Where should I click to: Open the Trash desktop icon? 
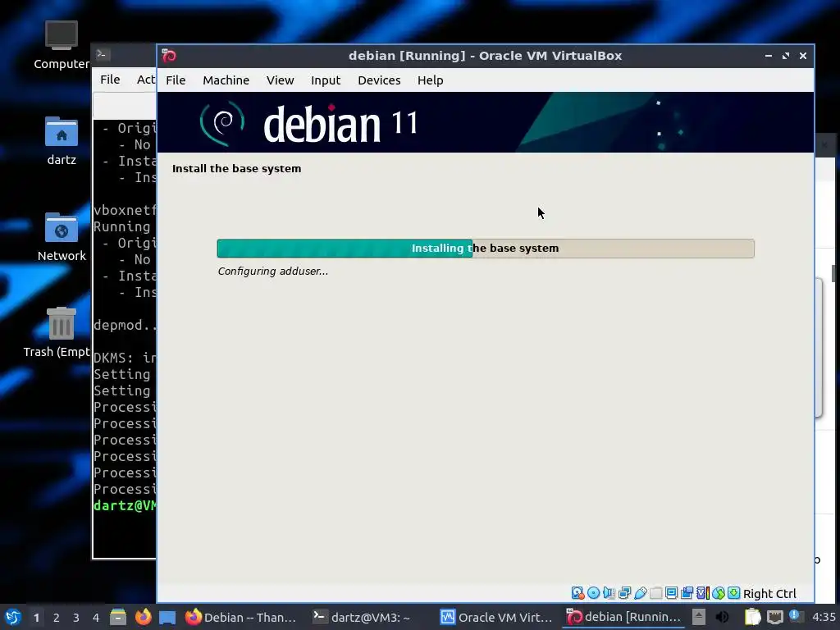pyautogui.click(x=57, y=333)
